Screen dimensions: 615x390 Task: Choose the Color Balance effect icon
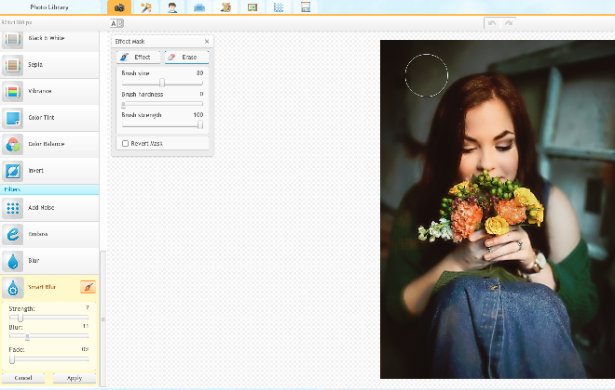tap(13, 144)
